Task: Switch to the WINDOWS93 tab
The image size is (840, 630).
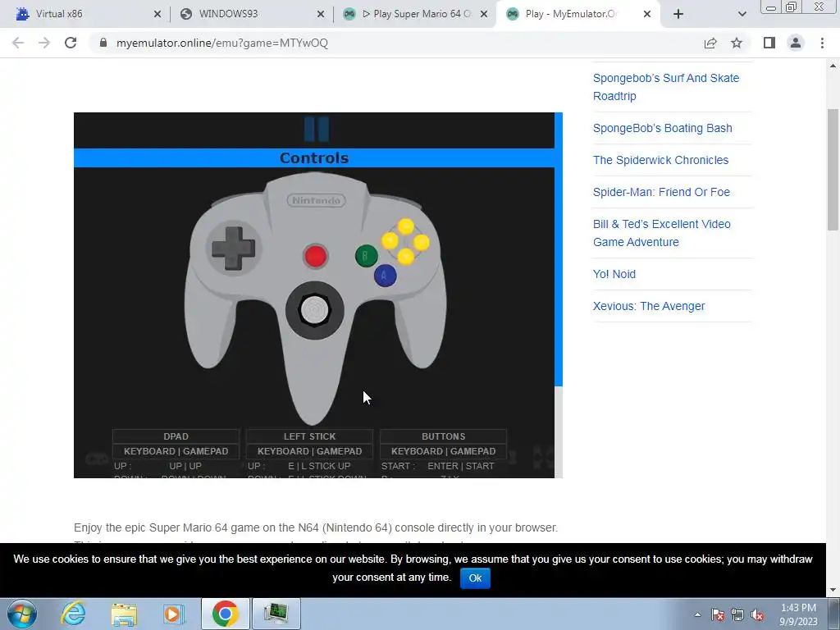Action: tap(252, 14)
